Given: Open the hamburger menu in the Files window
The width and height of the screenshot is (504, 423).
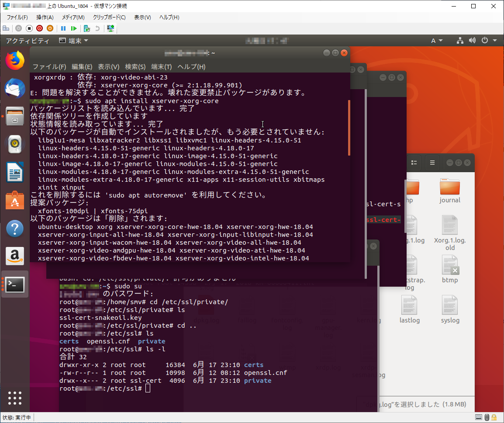Looking at the screenshot, I should coord(432,163).
